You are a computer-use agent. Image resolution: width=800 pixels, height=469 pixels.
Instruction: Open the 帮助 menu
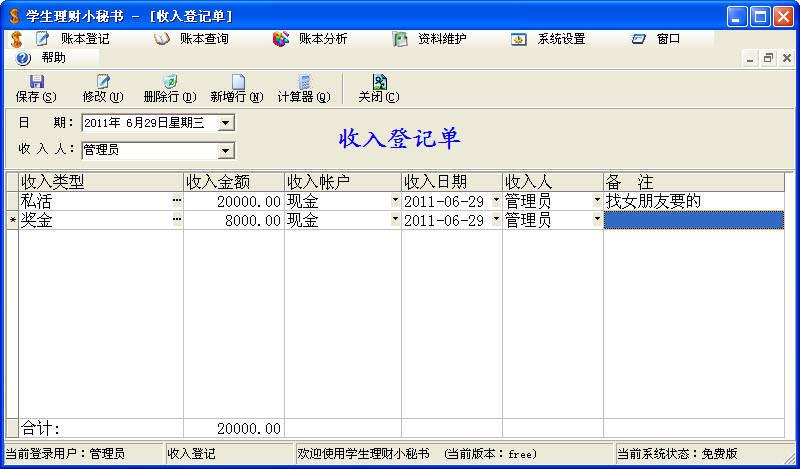54,58
